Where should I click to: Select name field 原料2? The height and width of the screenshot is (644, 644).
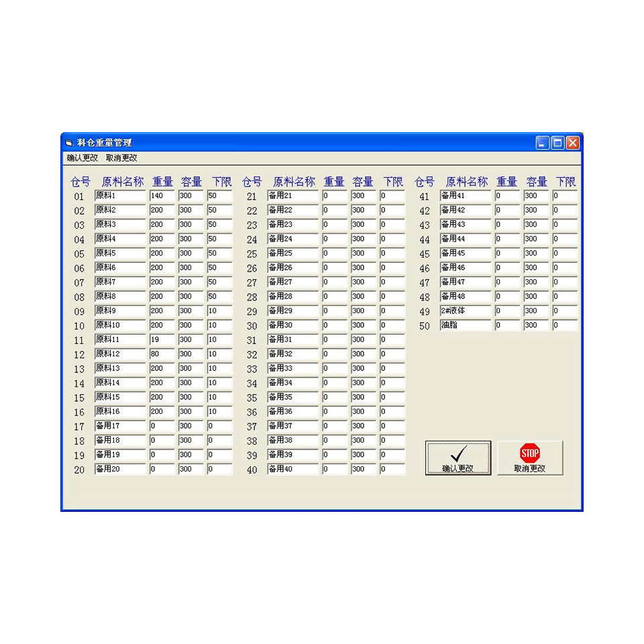[120, 210]
